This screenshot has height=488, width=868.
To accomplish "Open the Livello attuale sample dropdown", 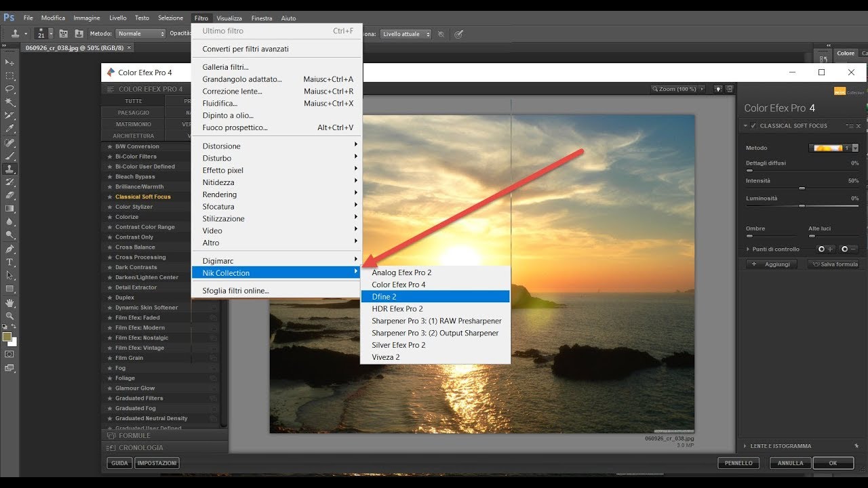I will pyautogui.click(x=406, y=34).
